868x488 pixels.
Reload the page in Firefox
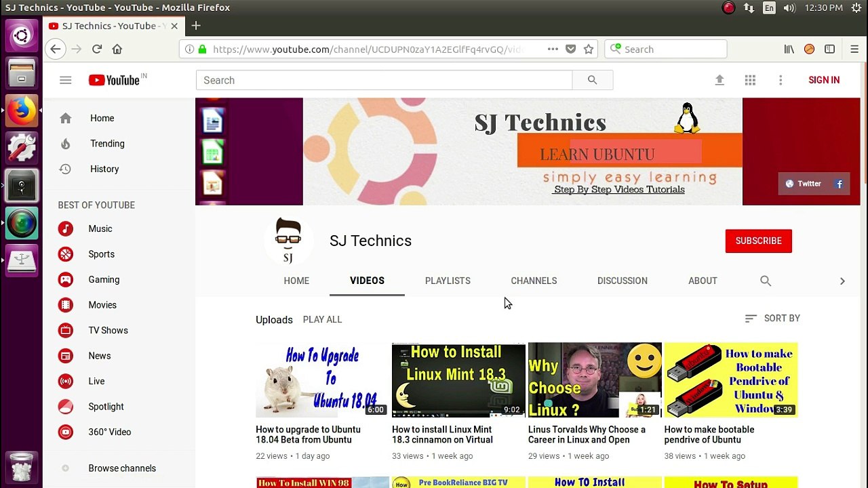pyautogui.click(x=97, y=49)
